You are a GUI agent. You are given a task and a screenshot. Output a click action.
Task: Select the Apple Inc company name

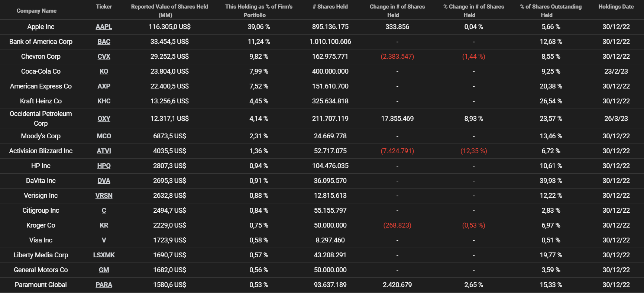(x=41, y=27)
